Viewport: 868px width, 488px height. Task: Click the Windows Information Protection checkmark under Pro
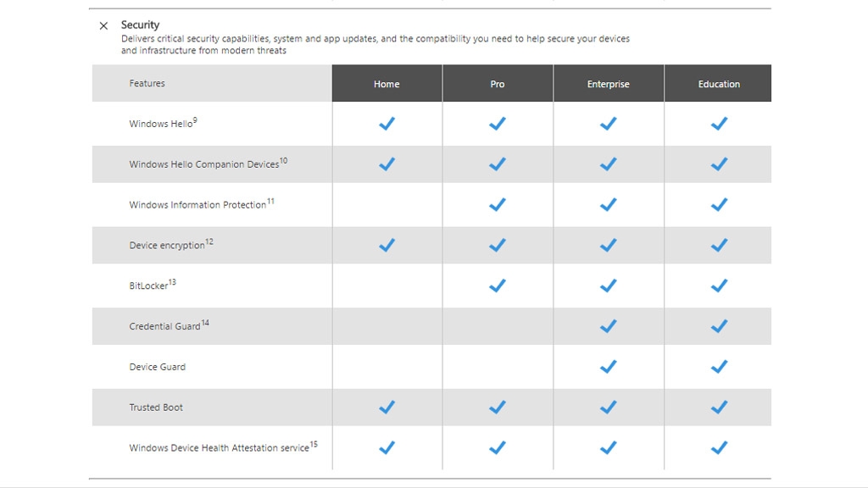tap(497, 204)
